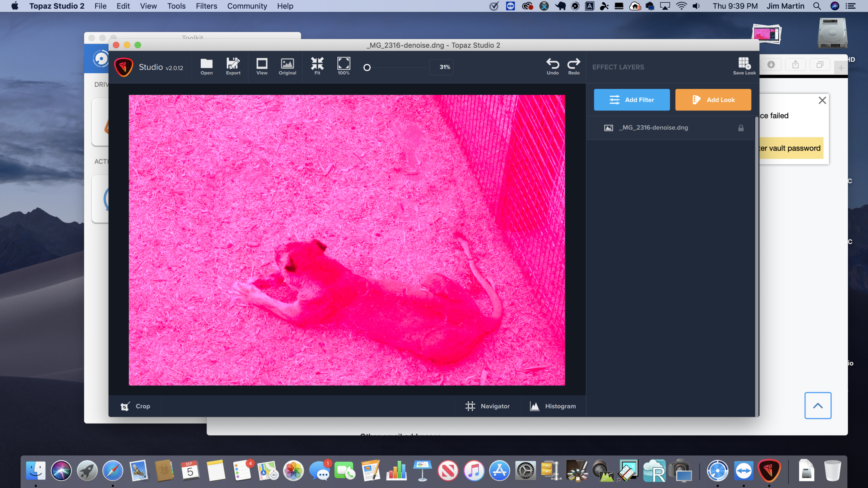This screenshot has height=488, width=868.
Task: Toggle the lock on _MG_2316-denoise.dng layer
Action: [x=741, y=128]
